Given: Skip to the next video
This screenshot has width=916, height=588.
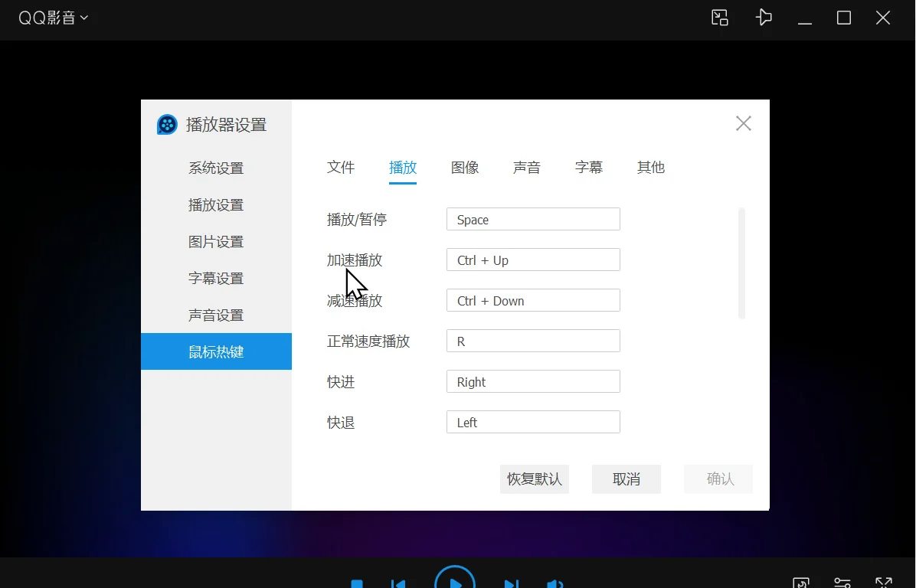Looking at the screenshot, I should click(511, 583).
